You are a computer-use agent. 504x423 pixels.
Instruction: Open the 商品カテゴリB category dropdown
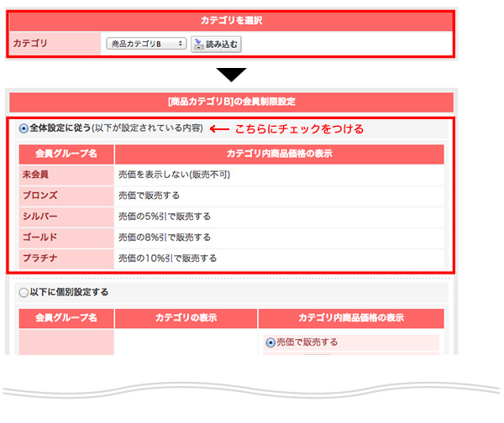point(146,44)
